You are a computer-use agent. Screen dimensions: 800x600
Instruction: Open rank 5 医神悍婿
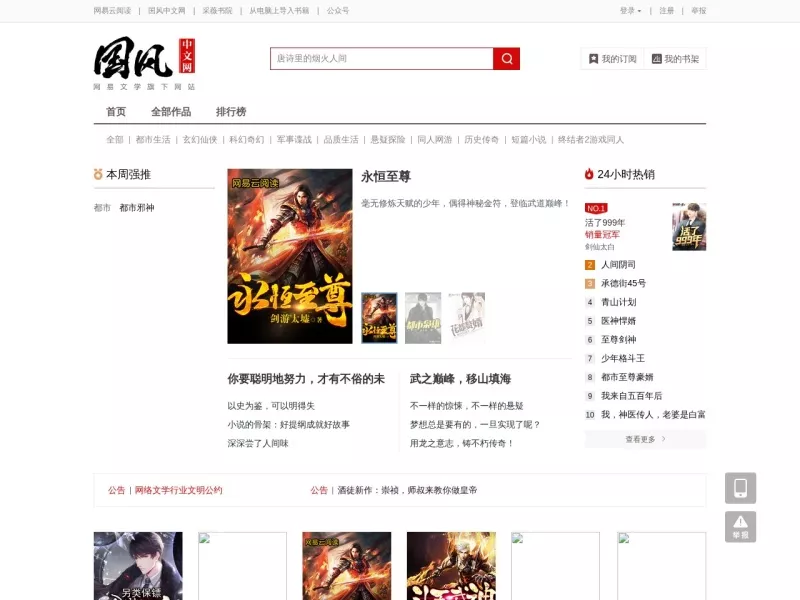pyautogui.click(x=618, y=321)
